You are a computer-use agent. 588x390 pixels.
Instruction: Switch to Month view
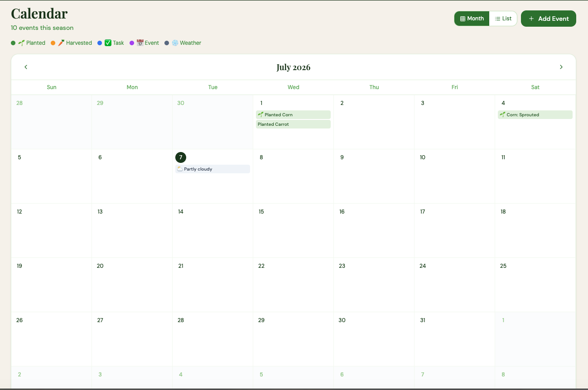pyautogui.click(x=472, y=19)
